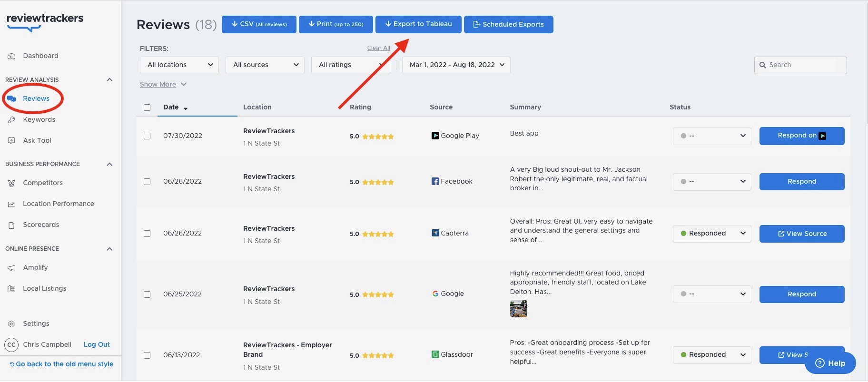
Task: Collapse the Business Performance section
Action: click(x=109, y=164)
